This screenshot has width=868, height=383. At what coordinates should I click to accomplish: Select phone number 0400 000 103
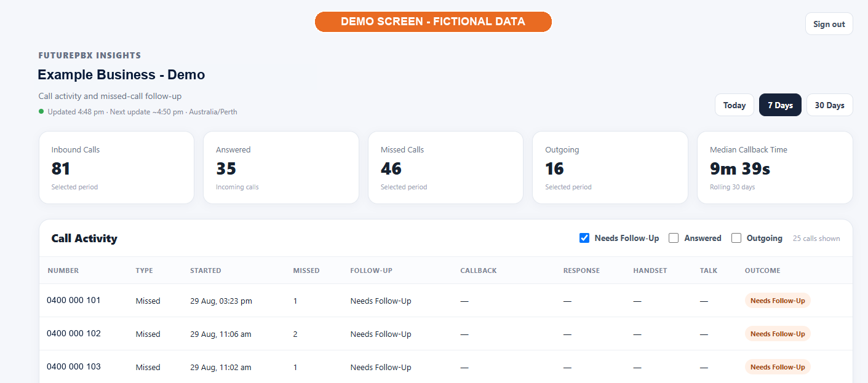pos(74,366)
